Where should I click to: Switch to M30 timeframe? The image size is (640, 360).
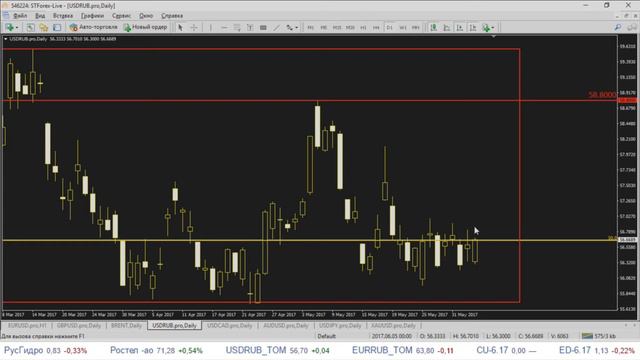tap(350, 27)
